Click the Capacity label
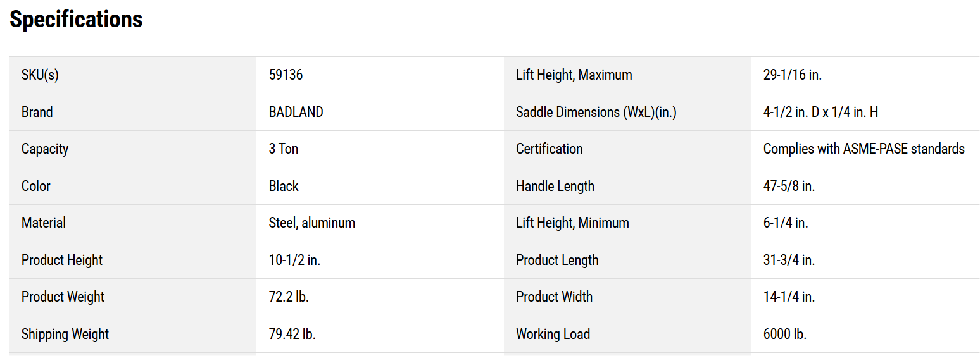This screenshot has height=356, width=980. pyautogui.click(x=45, y=149)
